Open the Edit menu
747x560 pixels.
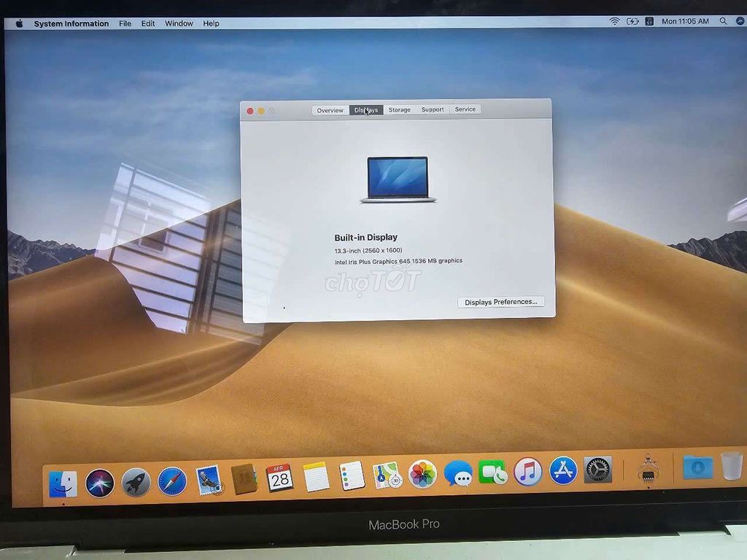[x=148, y=23]
